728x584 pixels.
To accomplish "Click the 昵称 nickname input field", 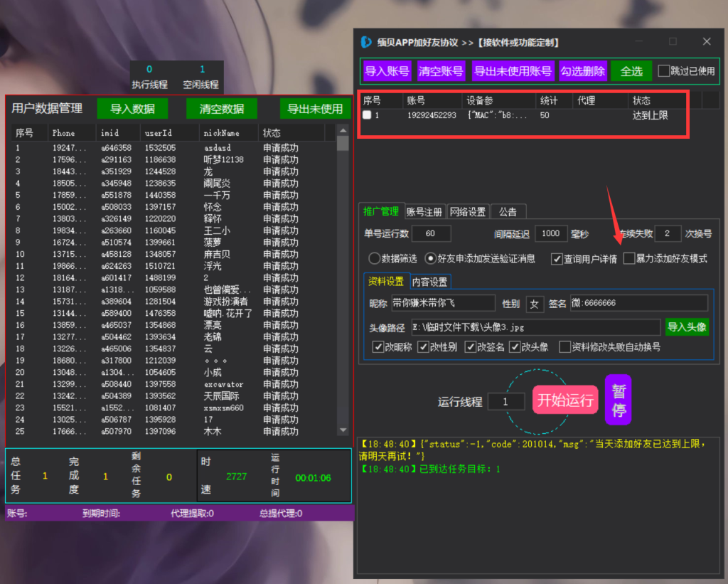I will point(442,304).
